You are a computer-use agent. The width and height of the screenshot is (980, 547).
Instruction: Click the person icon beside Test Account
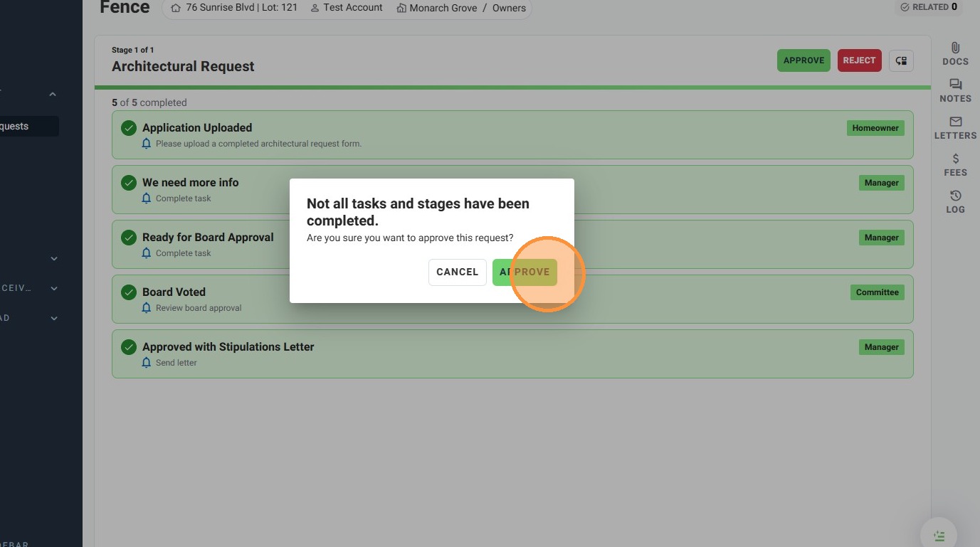315,8
